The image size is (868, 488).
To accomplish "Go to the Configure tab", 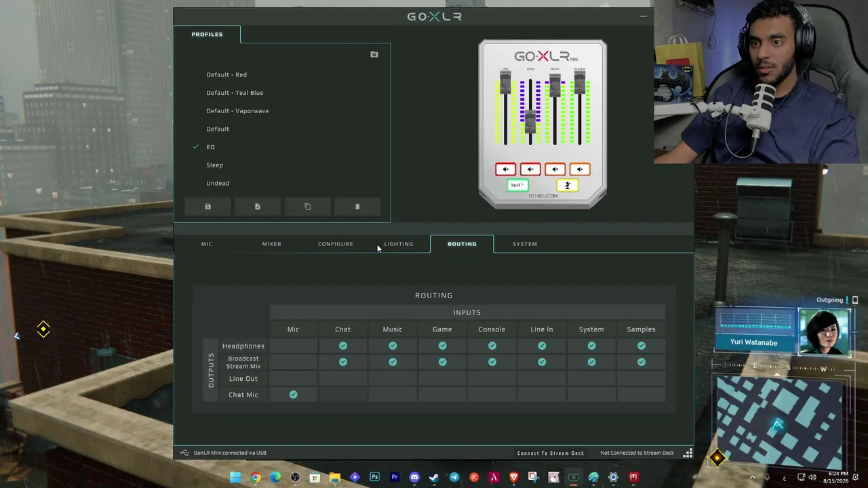I will 336,244.
